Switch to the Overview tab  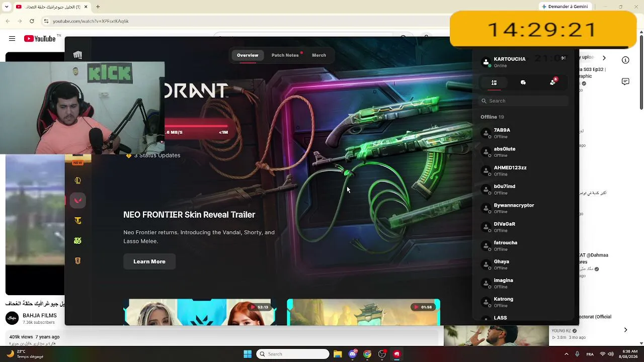click(x=248, y=55)
